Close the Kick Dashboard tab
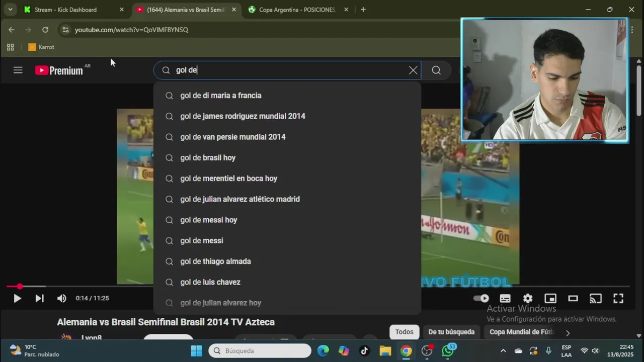644x362 pixels. click(x=121, y=10)
